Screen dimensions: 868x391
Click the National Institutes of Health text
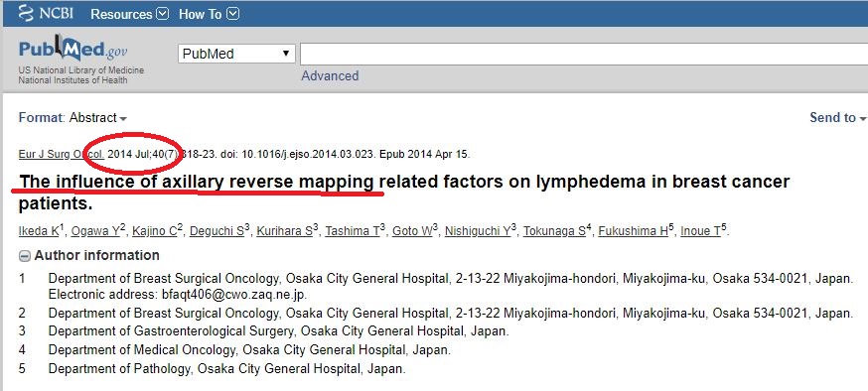pyautogui.click(x=72, y=80)
